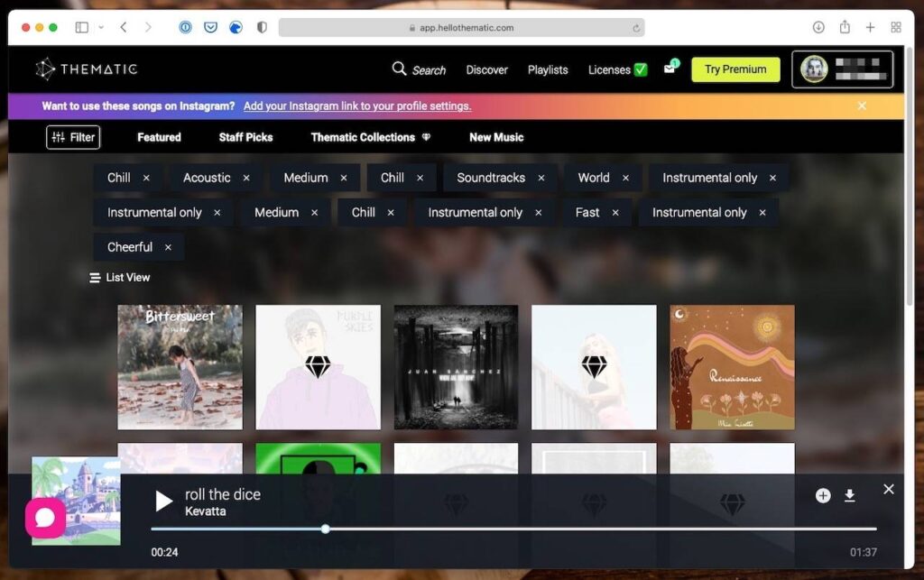Viewport: 924px width, 580px height.
Task: Focus the app.hellothematic.com address bar
Action: point(461,28)
